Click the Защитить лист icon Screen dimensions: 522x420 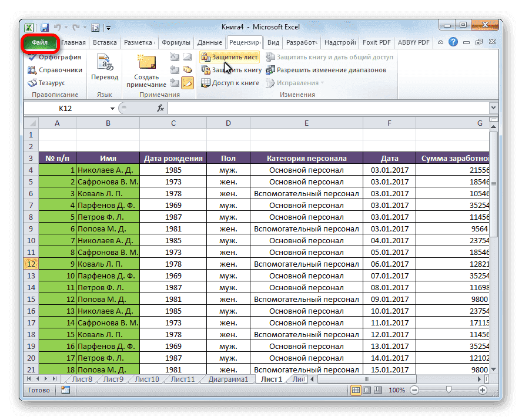[205, 56]
